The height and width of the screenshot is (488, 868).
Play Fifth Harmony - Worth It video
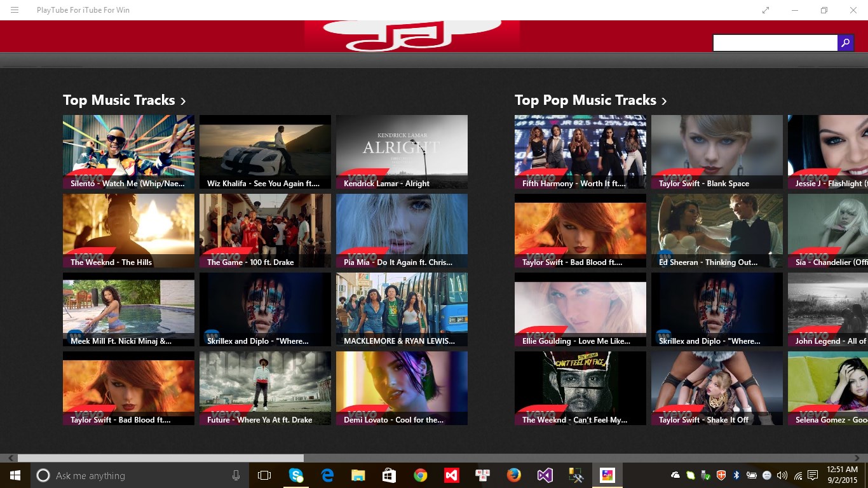pyautogui.click(x=580, y=152)
